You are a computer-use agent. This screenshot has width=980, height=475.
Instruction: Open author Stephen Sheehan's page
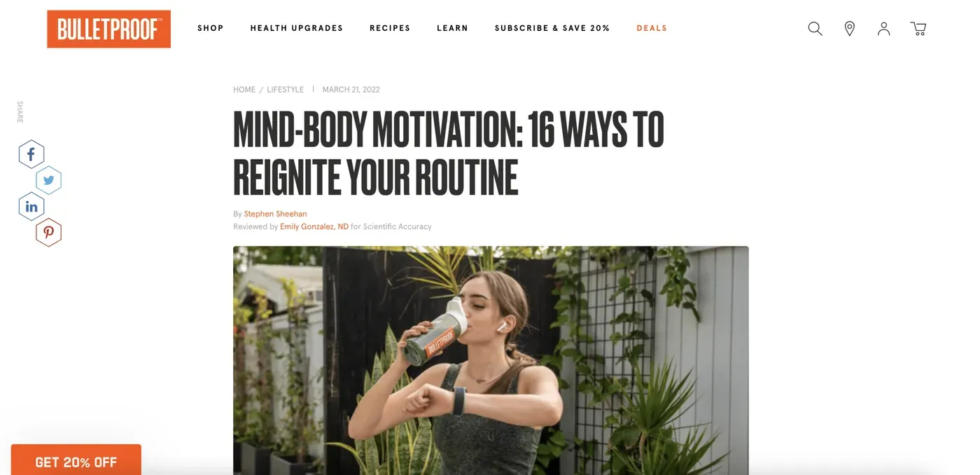(275, 214)
